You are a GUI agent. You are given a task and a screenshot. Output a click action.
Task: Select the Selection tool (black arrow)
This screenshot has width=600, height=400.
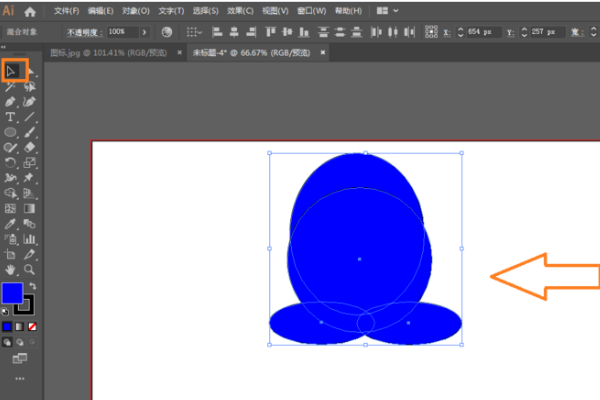(11, 70)
